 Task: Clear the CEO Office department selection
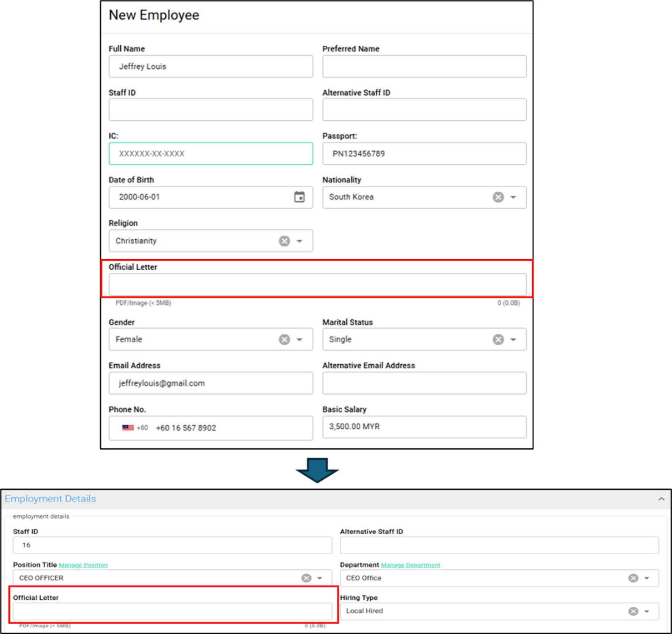click(x=633, y=578)
